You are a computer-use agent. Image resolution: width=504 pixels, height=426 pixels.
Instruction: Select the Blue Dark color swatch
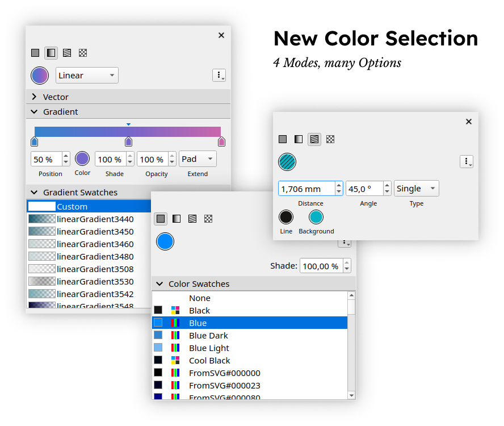pyautogui.click(x=250, y=335)
